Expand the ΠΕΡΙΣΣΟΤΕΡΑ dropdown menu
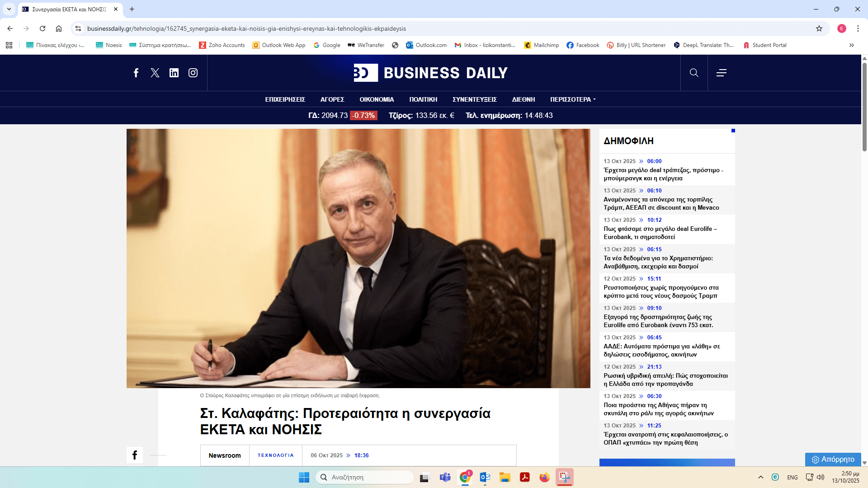This screenshot has width=868, height=488. 573,99
